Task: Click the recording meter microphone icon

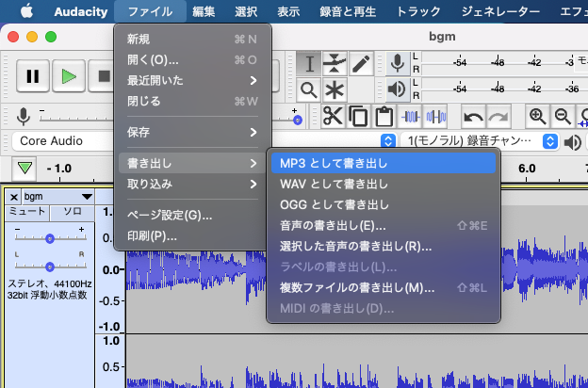Action: click(x=397, y=63)
